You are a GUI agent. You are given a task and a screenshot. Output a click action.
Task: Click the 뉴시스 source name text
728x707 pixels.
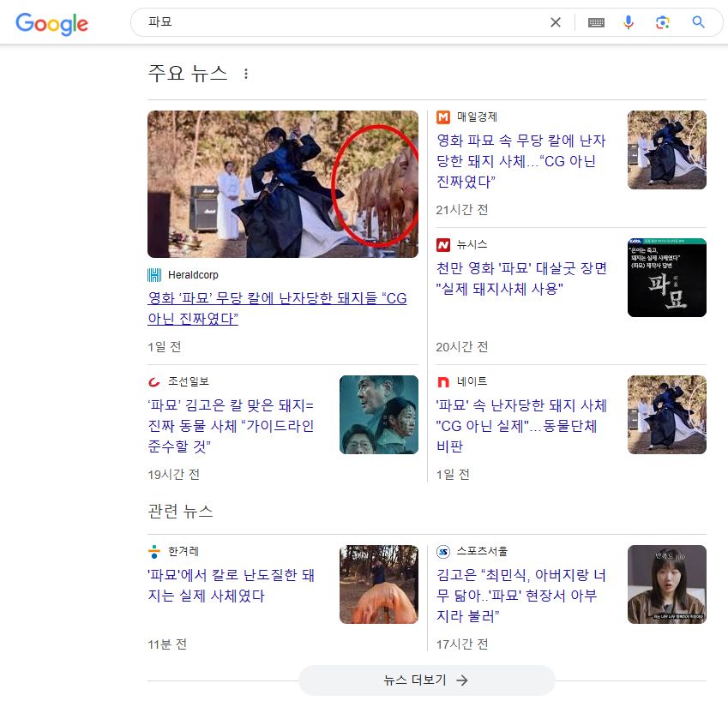(x=472, y=244)
